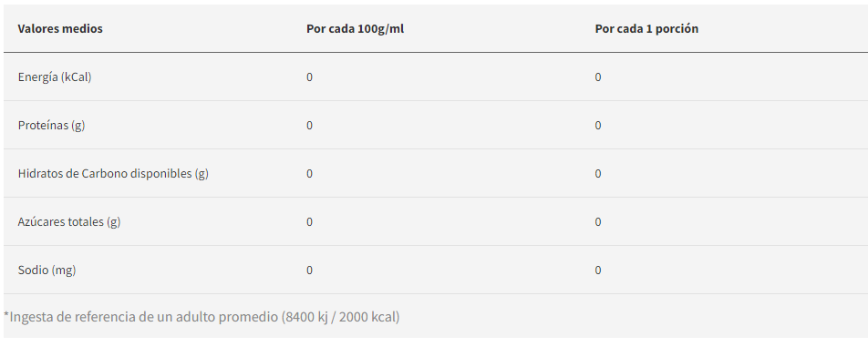Viewport: 868px width, 347px height.
Task: Click Energía value under porción column
Action: coord(598,77)
